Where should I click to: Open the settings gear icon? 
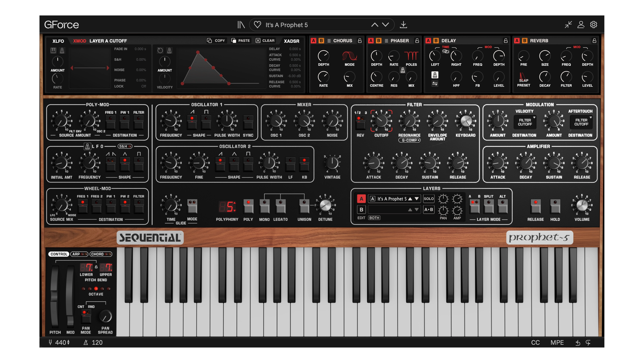tap(593, 25)
